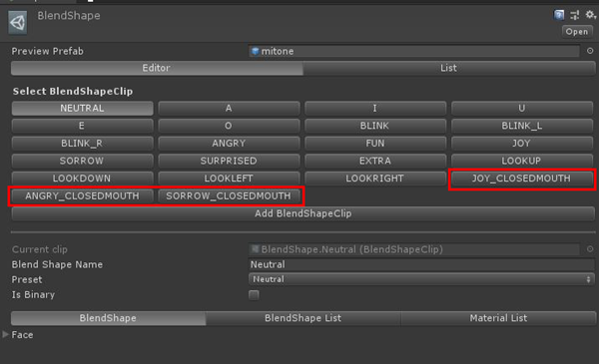This screenshot has width=599, height=364.
Task: Click the Blend Shape Name label
Action: (57, 265)
